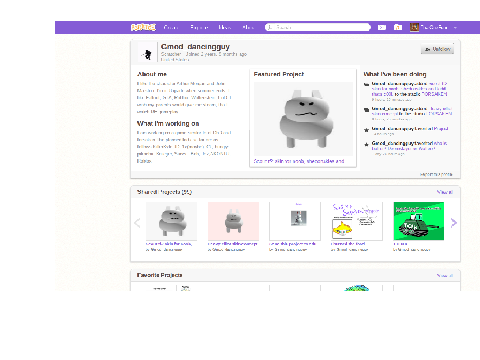View all favorite projects link
Screen dimensions: 480x360
(x=445, y=275)
